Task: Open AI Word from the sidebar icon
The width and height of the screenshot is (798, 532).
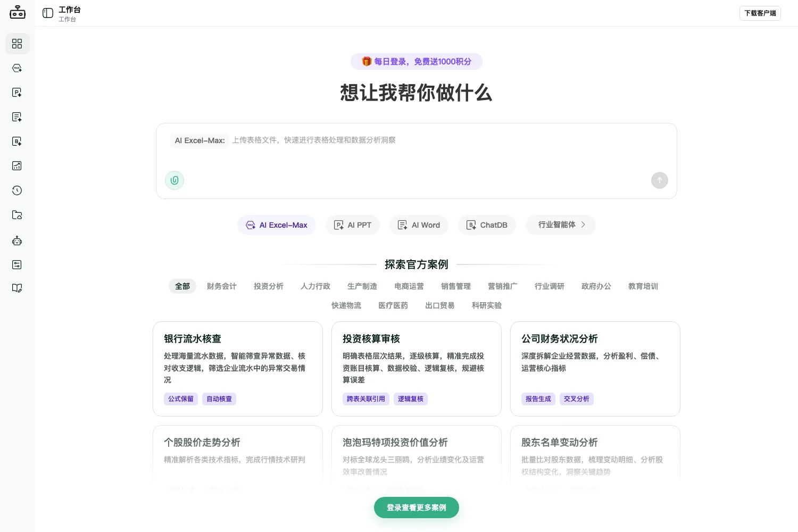Action: pos(17,117)
